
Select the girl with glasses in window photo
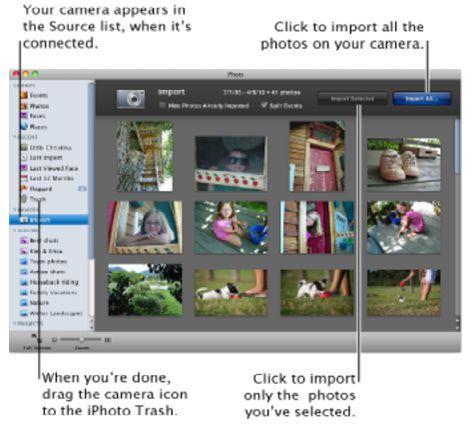click(145, 227)
